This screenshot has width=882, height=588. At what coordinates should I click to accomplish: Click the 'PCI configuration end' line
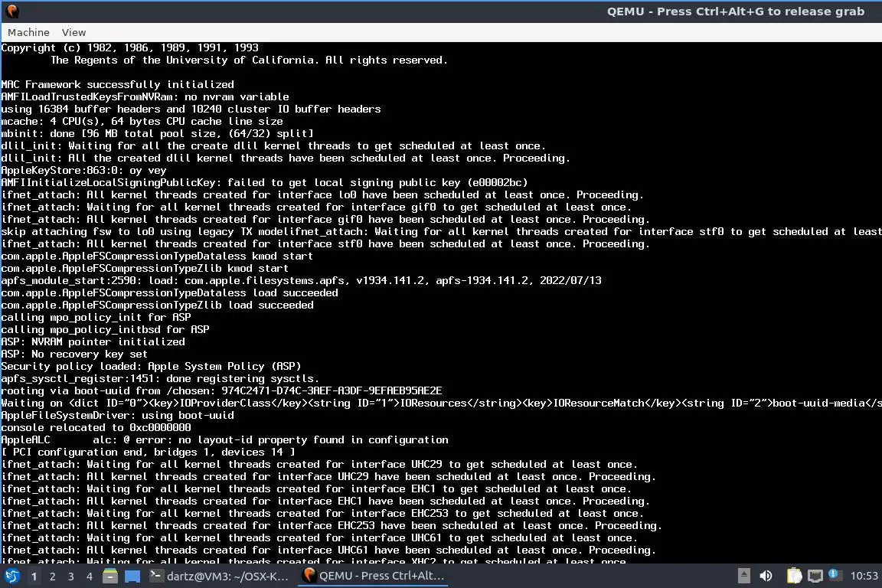[148, 452]
